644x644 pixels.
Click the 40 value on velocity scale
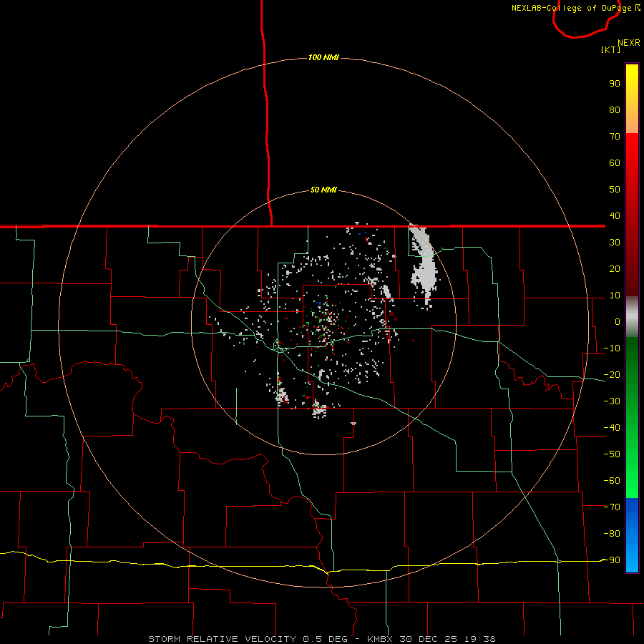[615, 215]
